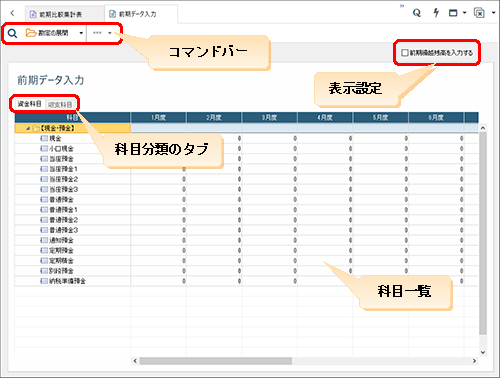This screenshot has height=378, width=500.
Task: Click the Q search icon at top right
Action: pos(417,13)
